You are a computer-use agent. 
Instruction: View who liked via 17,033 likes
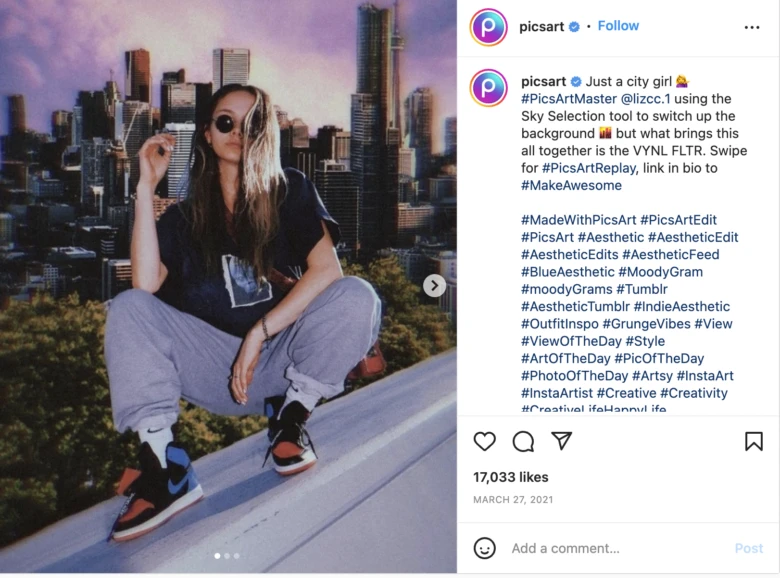tap(510, 477)
